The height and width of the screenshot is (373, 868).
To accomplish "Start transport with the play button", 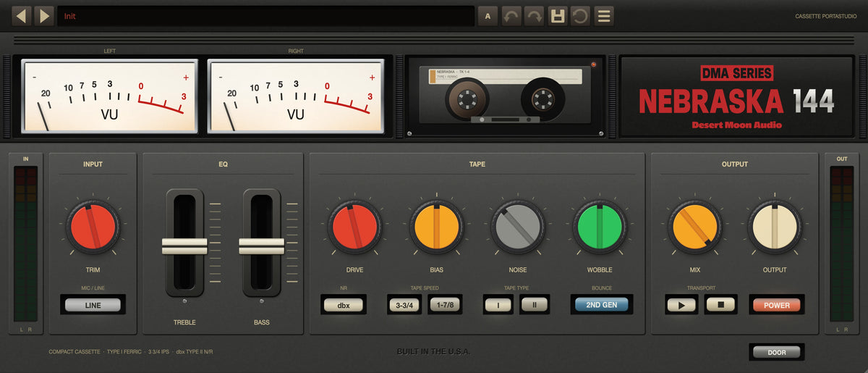I will 681,305.
